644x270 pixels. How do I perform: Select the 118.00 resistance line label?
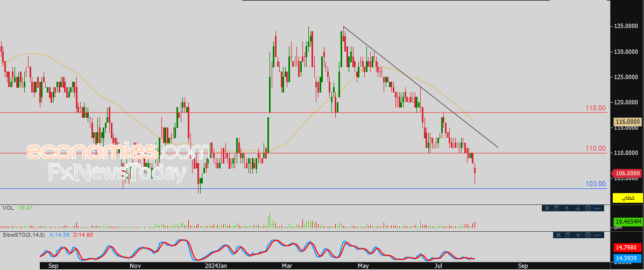(595, 108)
